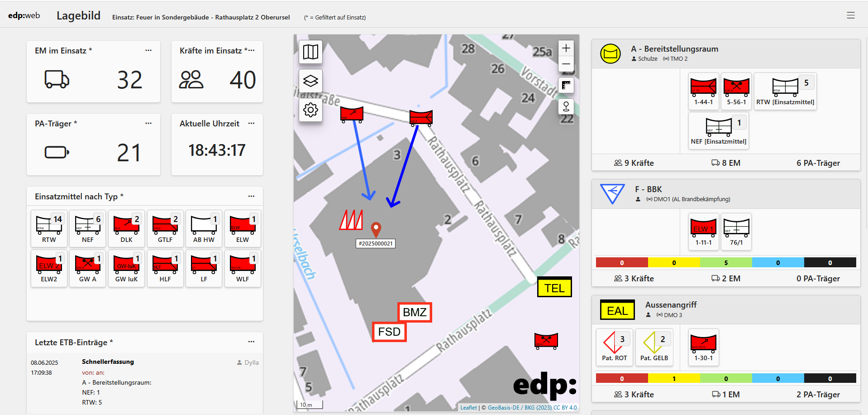Open the hamburger menu at top right
Viewport: 868px width, 415px height.
(850, 15)
